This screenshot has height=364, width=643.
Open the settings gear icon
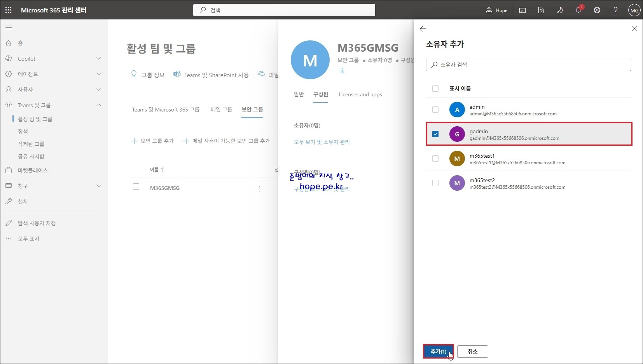[x=597, y=10]
